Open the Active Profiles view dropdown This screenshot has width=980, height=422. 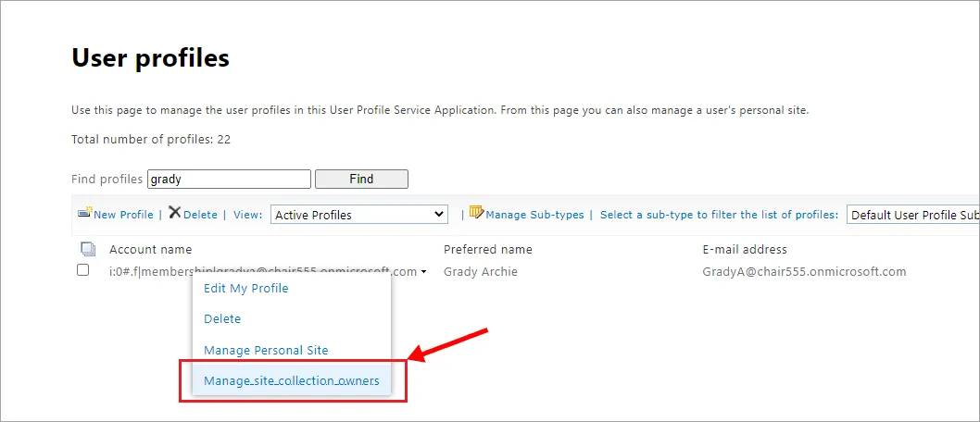click(x=359, y=215)
